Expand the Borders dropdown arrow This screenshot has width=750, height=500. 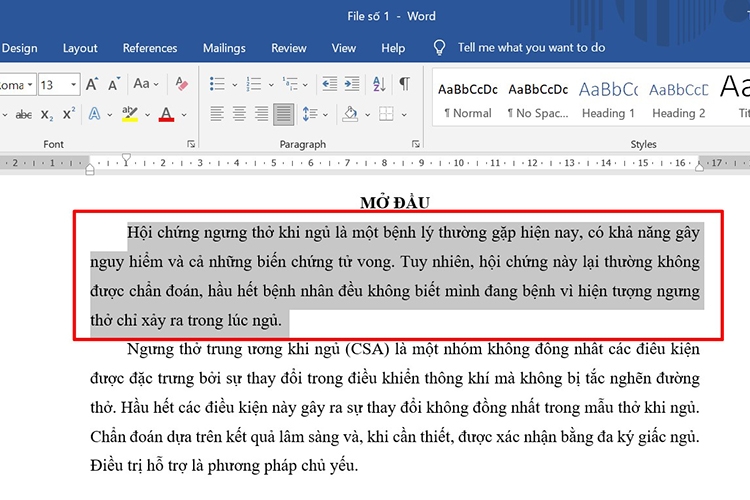(404, 114)
